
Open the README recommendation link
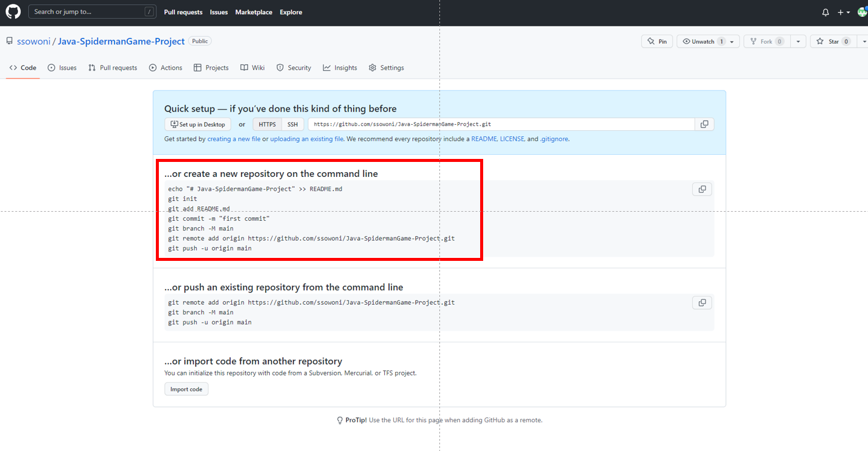[x=484, y=139]
